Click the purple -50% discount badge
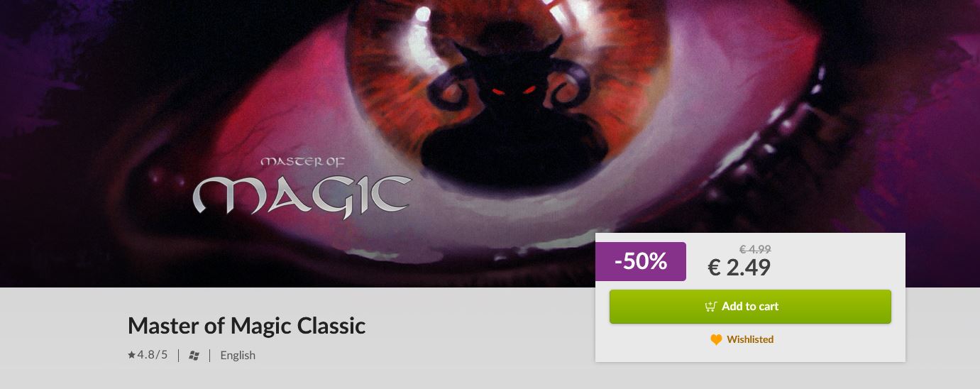The image size is (980, 389). 641,261
